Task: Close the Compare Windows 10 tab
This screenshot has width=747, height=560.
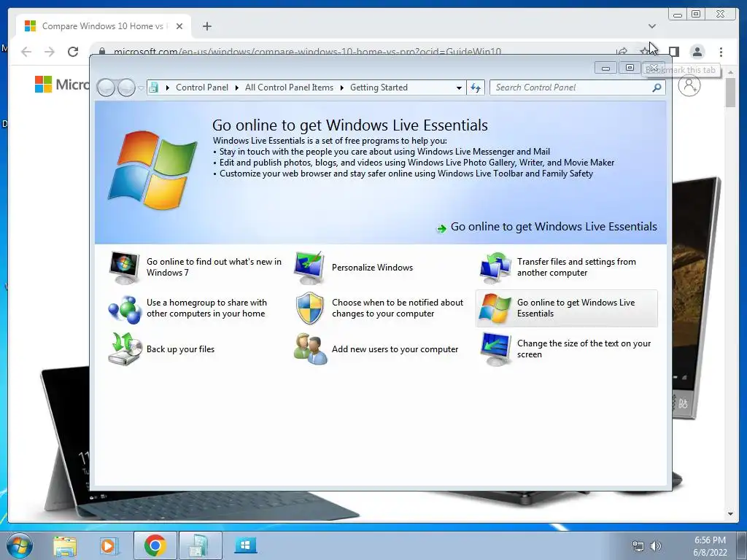Action: [x=179, y=26]
